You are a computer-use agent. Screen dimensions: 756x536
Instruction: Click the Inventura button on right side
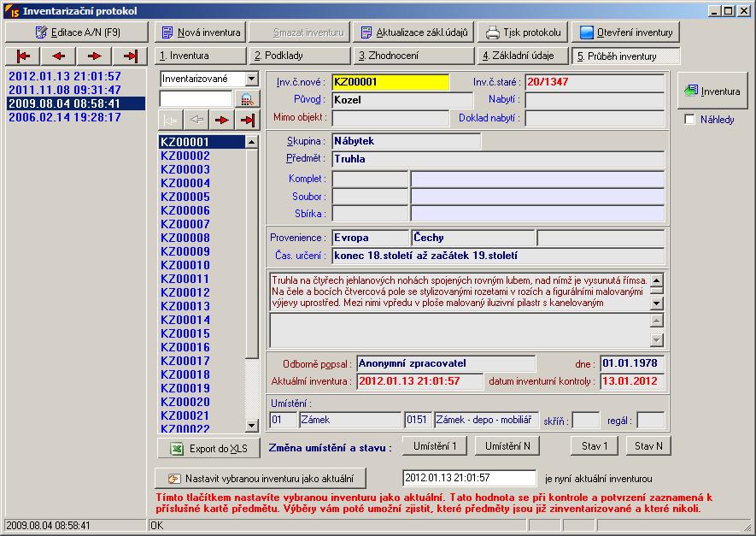(x=712, y=91)
